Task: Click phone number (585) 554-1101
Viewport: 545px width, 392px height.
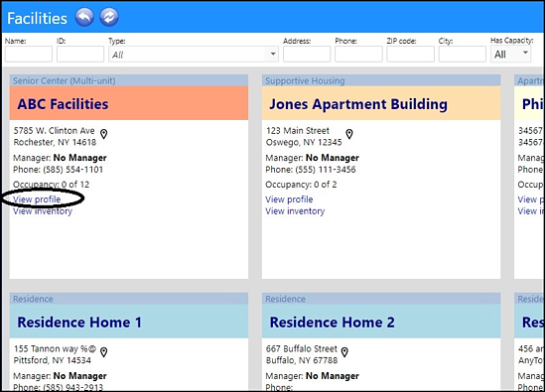Action: point(73,170)
